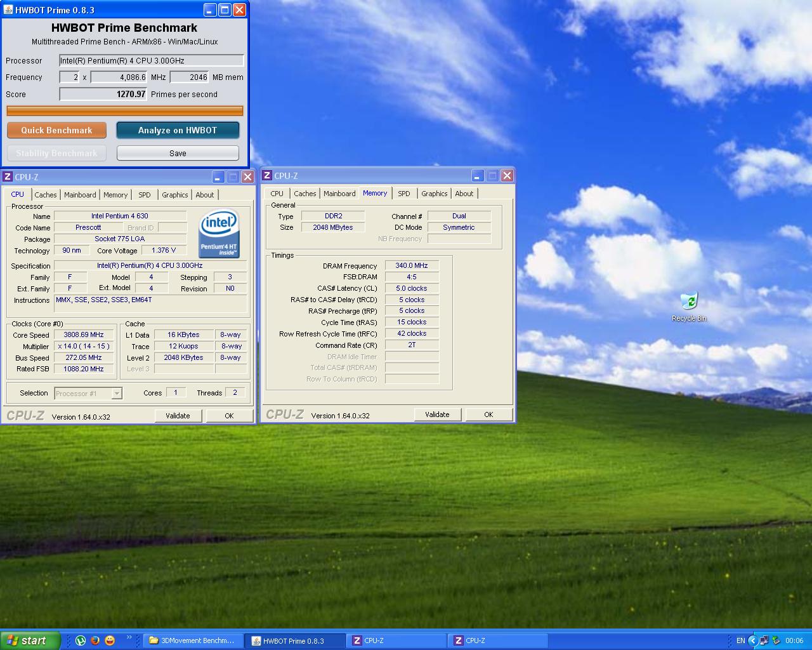
Task: Open the EN language bar indicator
Action: tap(740, 640)
